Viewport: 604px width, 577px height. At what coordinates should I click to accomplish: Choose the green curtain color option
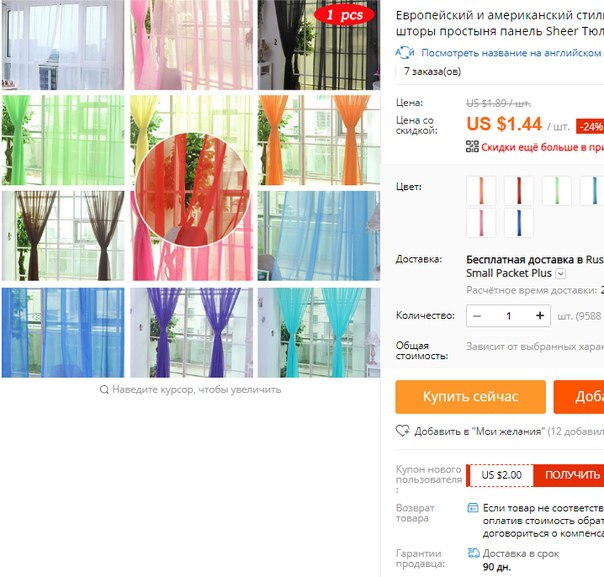[x=557, y=190]
